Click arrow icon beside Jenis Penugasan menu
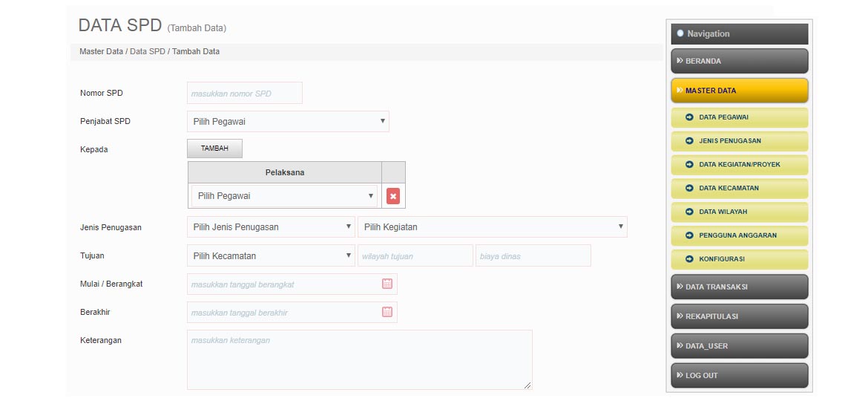 pyautogui.click(x=689, y=140)
